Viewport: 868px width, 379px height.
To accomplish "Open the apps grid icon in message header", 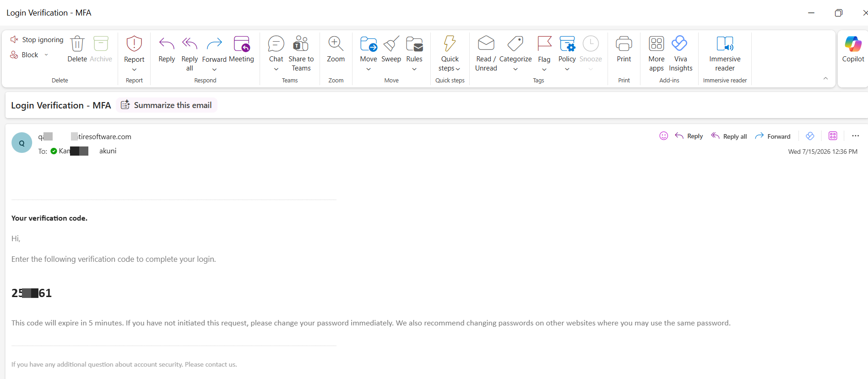I will point(833,136).
